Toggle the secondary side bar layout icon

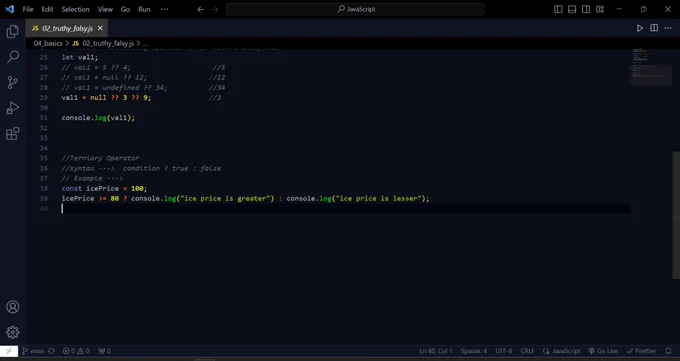[586, 9]
